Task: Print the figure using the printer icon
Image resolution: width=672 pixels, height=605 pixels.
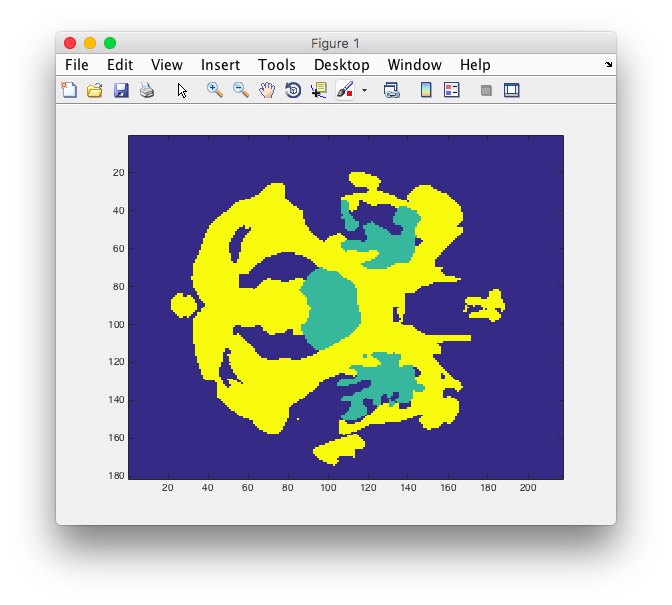Action: (x=147, y=90)
